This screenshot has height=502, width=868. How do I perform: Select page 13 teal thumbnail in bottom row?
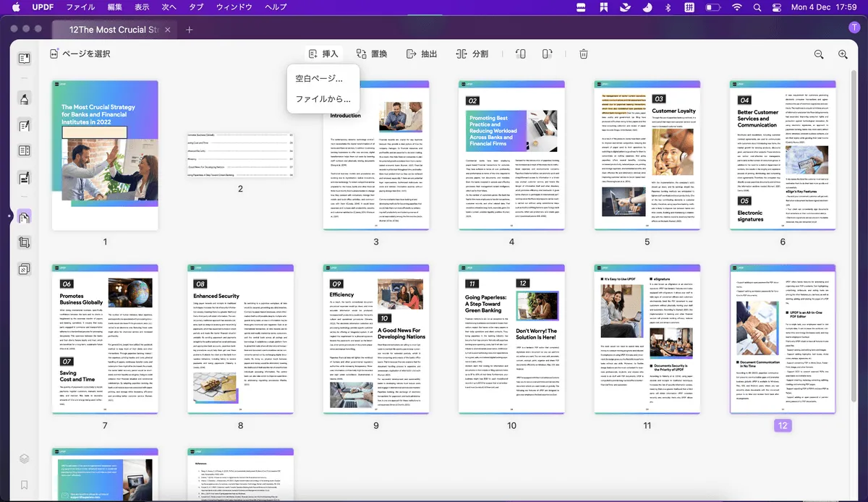click(x=105, y=475)
